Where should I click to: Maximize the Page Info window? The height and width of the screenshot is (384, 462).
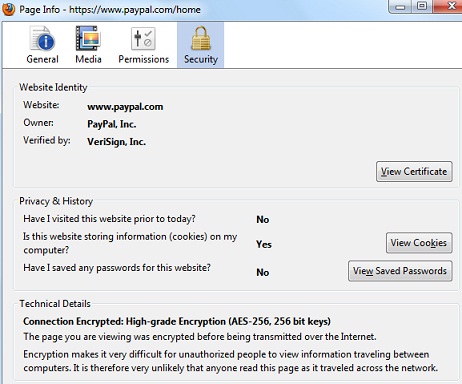click(422, 7)
